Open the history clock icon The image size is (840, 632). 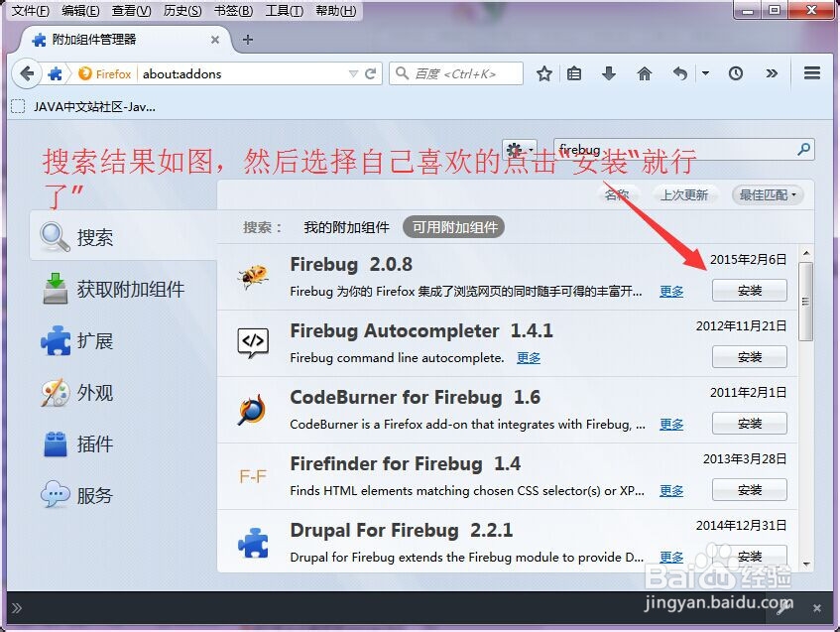click(736, 73)
